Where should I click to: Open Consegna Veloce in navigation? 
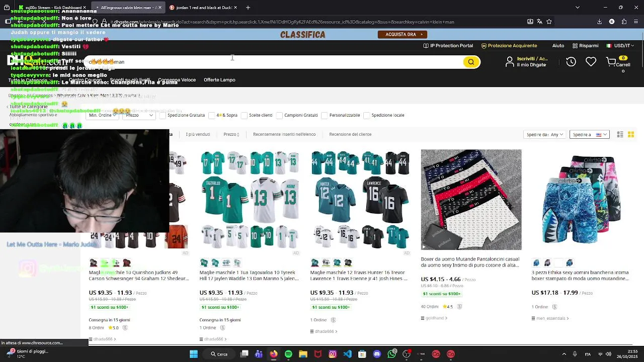click(x=177, y=80)
